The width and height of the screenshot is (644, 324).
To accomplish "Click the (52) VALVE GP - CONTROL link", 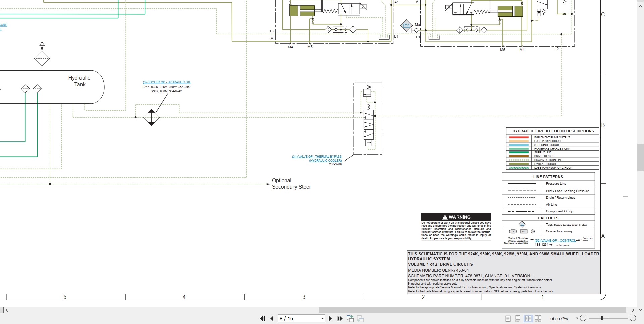I will (x=555, y=240).
